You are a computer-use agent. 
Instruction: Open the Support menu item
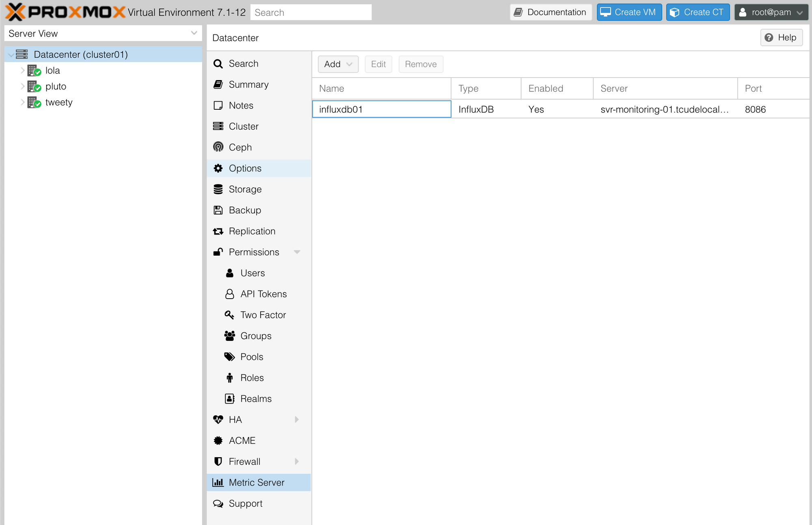pyautogui.click(x=259, y=503)
